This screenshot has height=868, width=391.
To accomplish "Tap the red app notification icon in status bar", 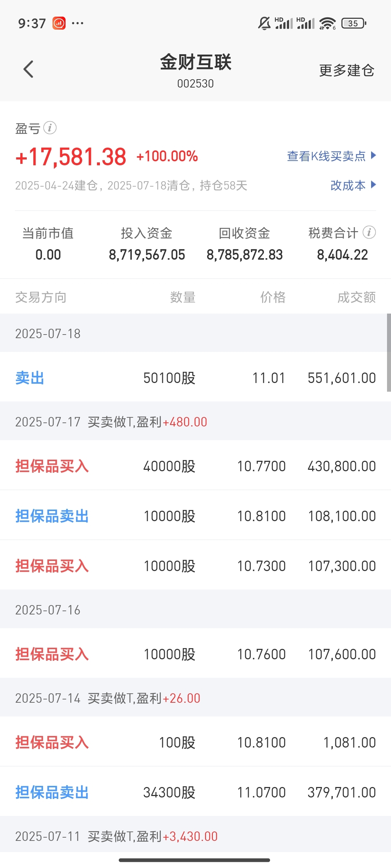I will pos(59,24).
